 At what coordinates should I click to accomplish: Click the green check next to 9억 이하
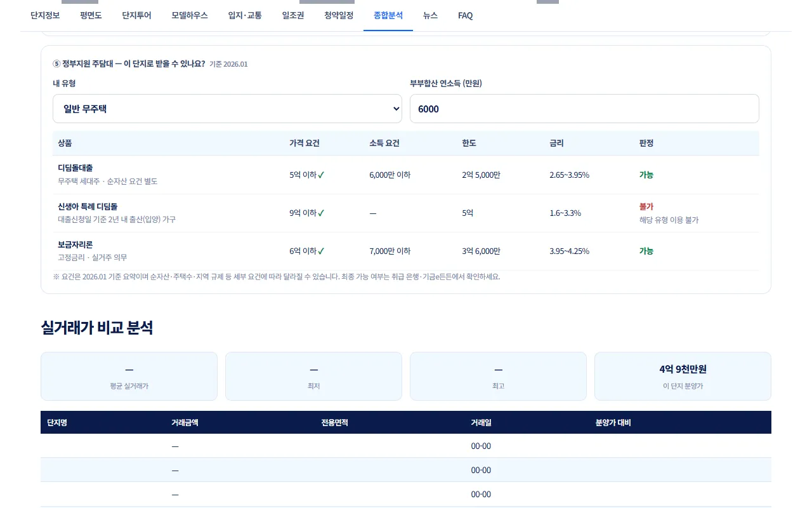tap(321, 213)
